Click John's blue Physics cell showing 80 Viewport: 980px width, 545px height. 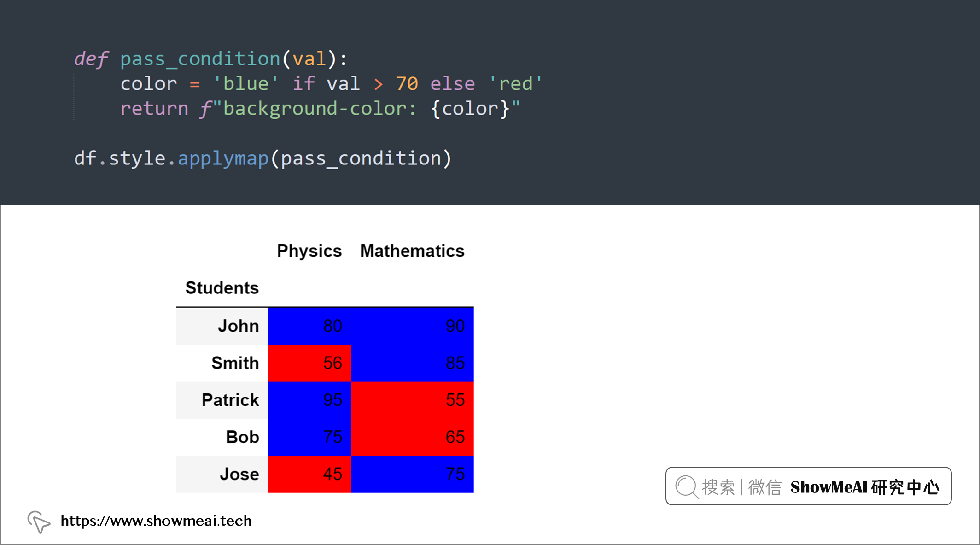pos(309,326)
